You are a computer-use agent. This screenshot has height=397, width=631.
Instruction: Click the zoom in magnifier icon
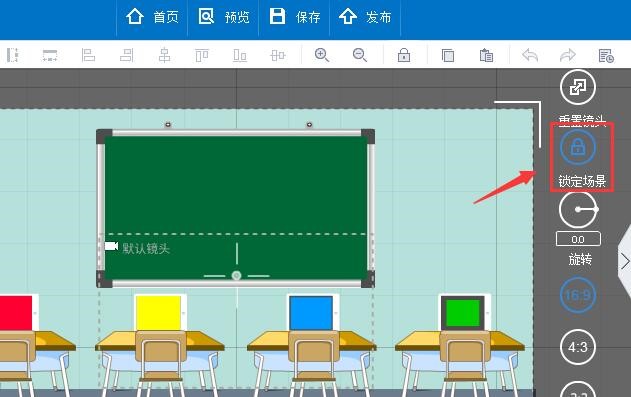pyautogui.click(x=322, y=55)
